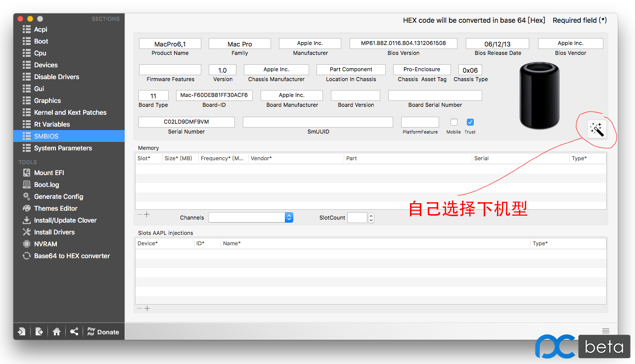Click the share icon in bottom toolbar
The height and width of the screenshot is (364, 635).
(x=74, y=332)
